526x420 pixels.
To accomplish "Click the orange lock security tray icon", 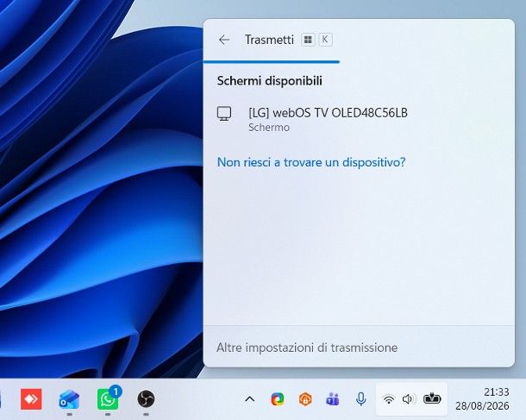I will point(305,399).
